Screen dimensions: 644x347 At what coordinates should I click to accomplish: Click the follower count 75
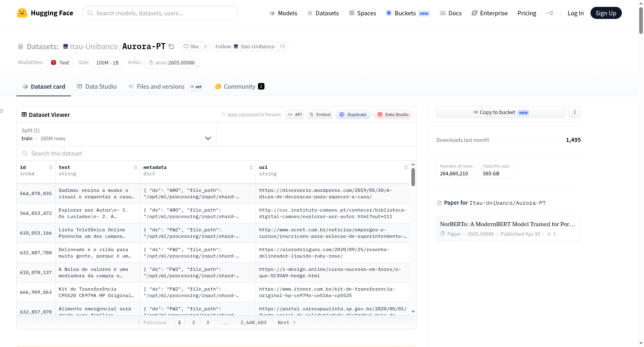pyautogui.click(x=282, y=46)
